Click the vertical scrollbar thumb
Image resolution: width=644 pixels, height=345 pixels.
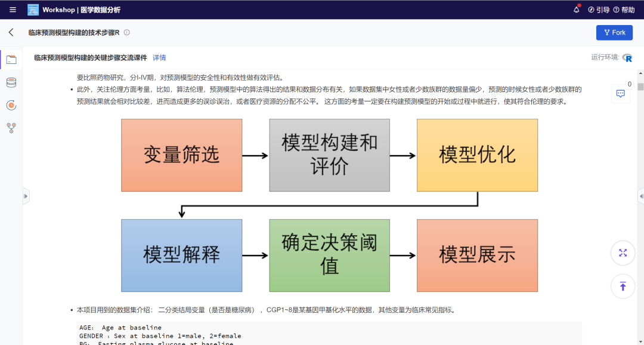click(640, 87)
